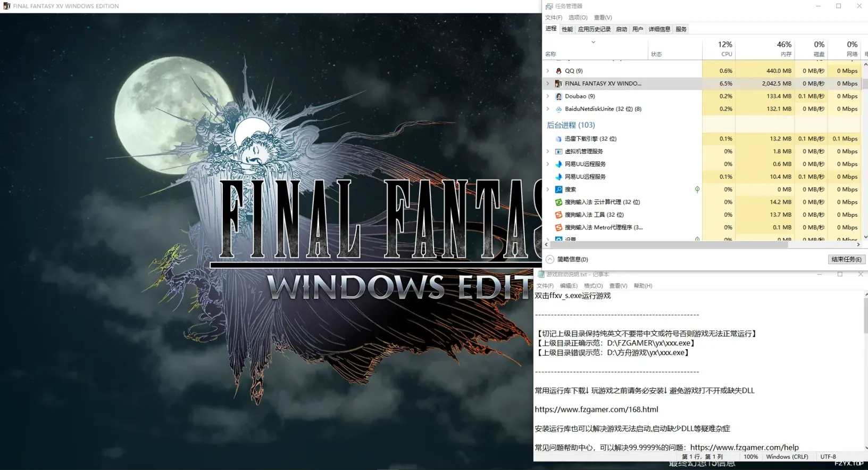This screenshot has height=470, width=868.
Task: Click the Notepad title bar icon
Action: click(x=541, y=275)
